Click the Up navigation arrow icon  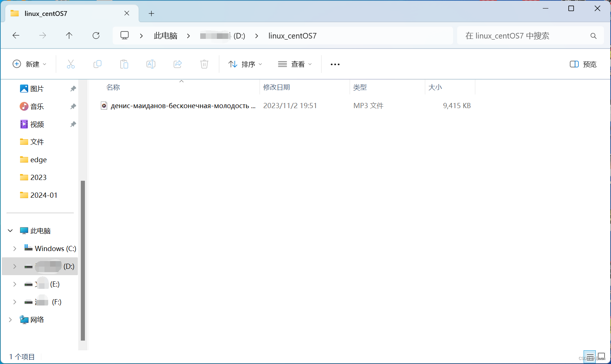click(69, 36)
